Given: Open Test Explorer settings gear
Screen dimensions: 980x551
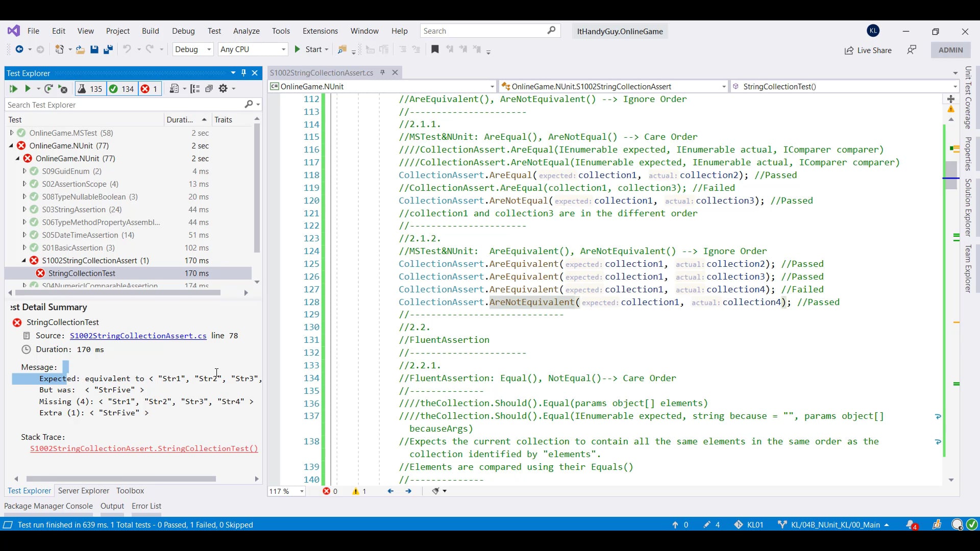Looking at the screenshot, I should 223,89.
